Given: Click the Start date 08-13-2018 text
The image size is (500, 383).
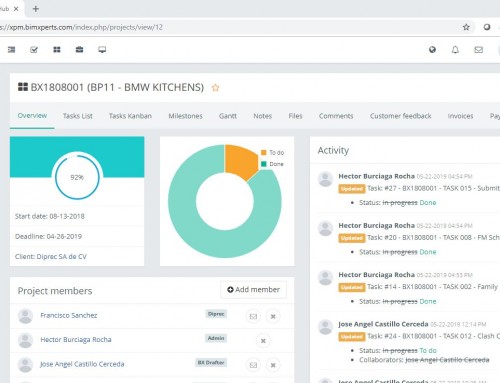Looking at the screenshot, I should (50, 216).
